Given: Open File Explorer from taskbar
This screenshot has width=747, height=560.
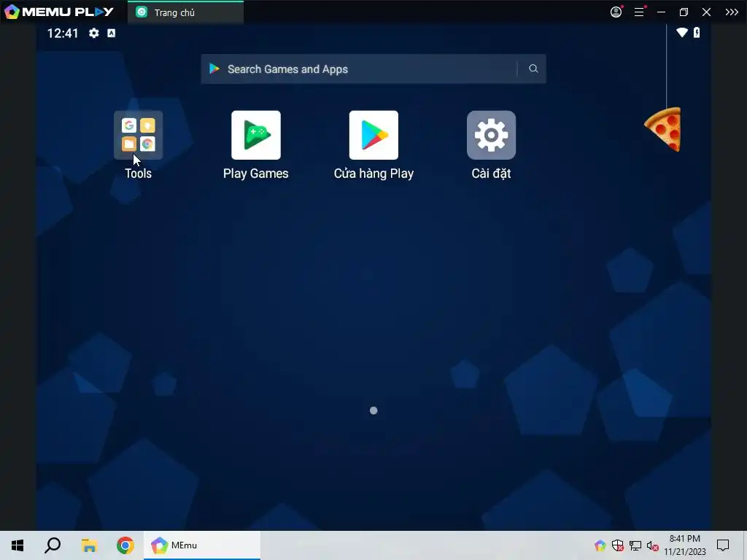Looking at the screenshot, I should tap(89, 545).
